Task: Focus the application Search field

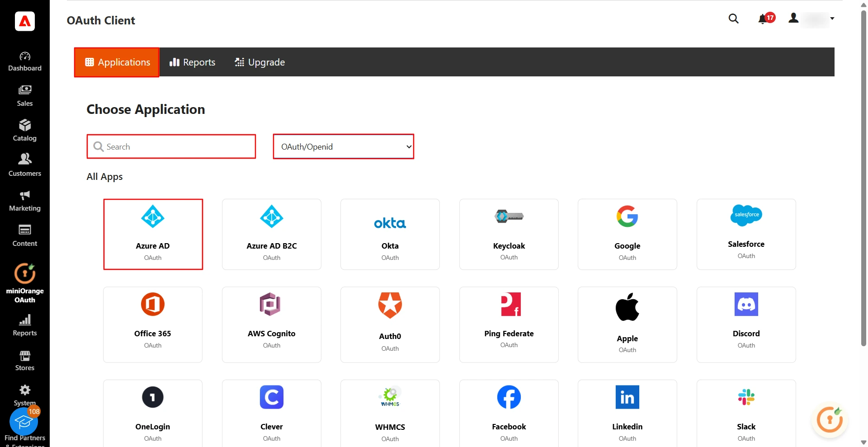Action: (x=171, y=146)
